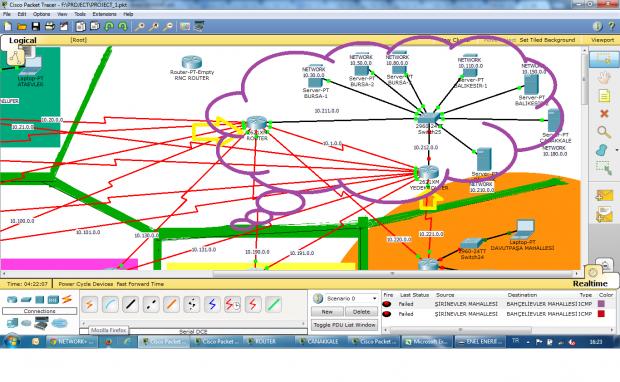The width and height of the screenshot is (620, 382).
Task: Zoom out of the topology
Action: (168, 26)
